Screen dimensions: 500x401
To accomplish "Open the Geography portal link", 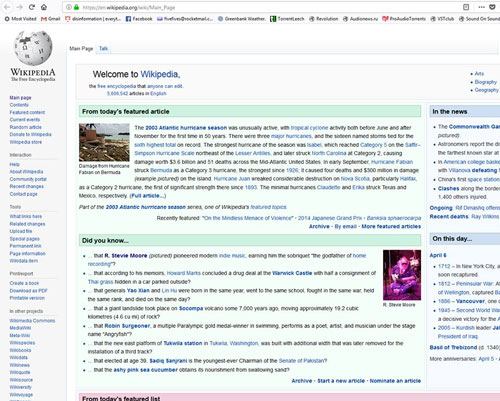I will pos(487,90).
